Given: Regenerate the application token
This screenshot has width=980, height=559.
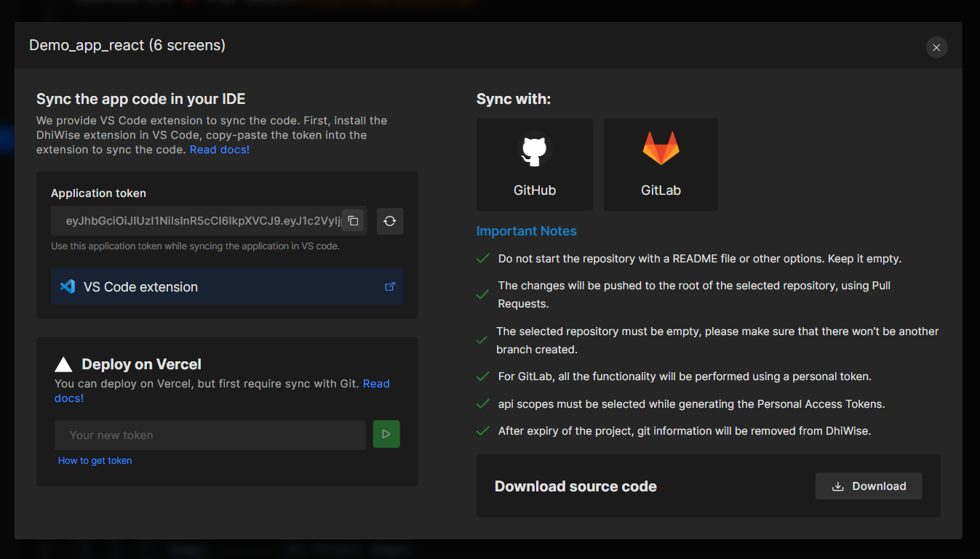Looking at the screenshot, I should point(390,220).
